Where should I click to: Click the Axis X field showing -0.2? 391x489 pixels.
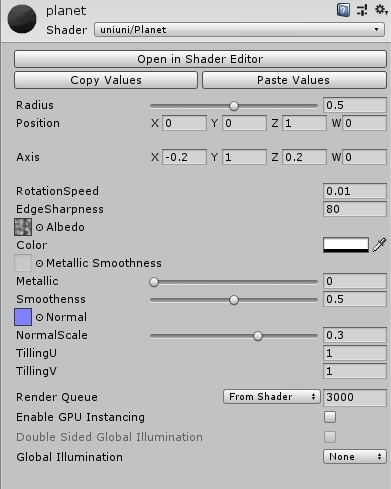pyautogui.click(x=184, y=157)
